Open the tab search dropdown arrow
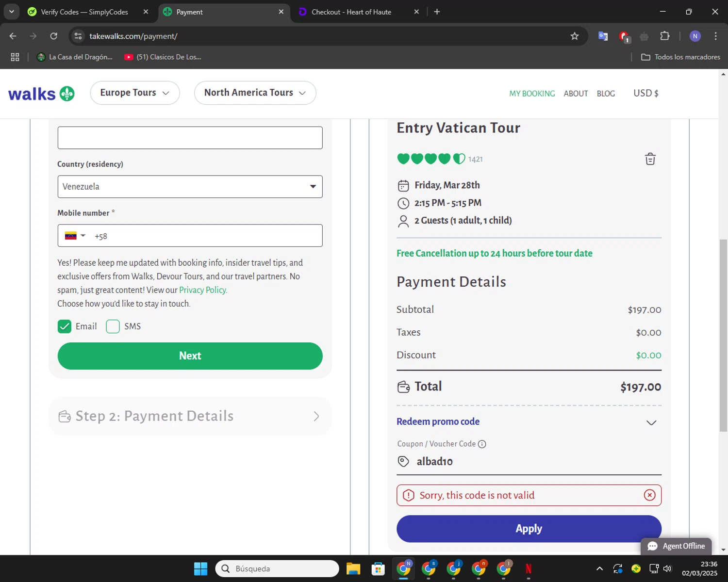 click(12, 12)
